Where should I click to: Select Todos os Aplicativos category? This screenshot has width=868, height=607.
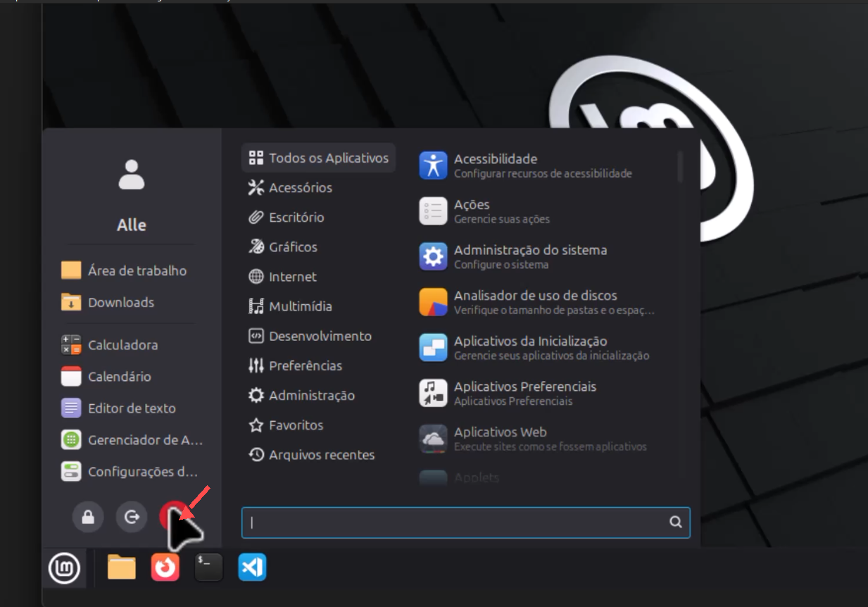pyautogui.click(x=318, y=158)
